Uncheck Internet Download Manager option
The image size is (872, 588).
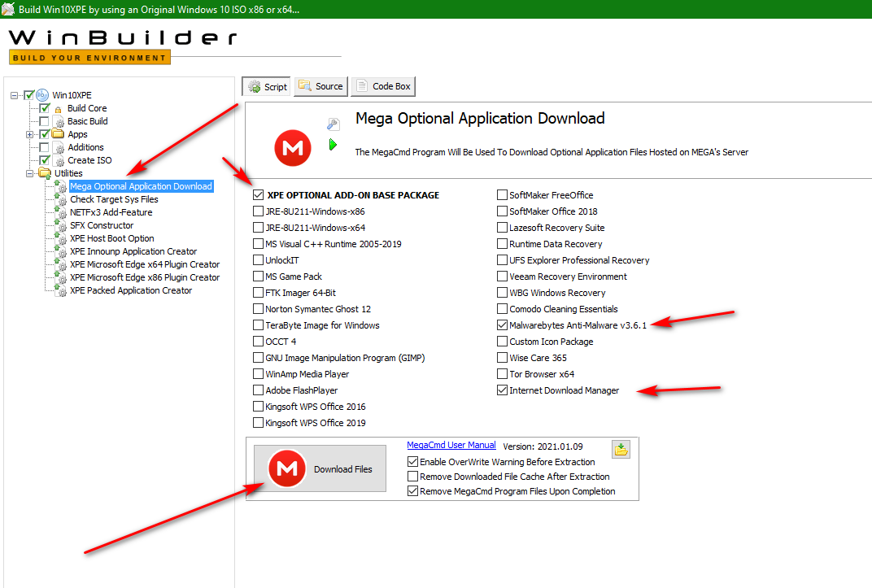point(502,390)
